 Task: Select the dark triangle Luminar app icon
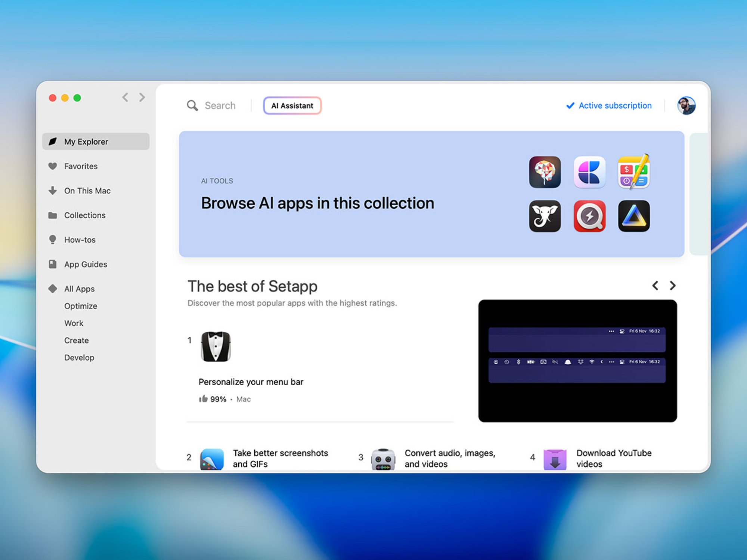(634, 217)
